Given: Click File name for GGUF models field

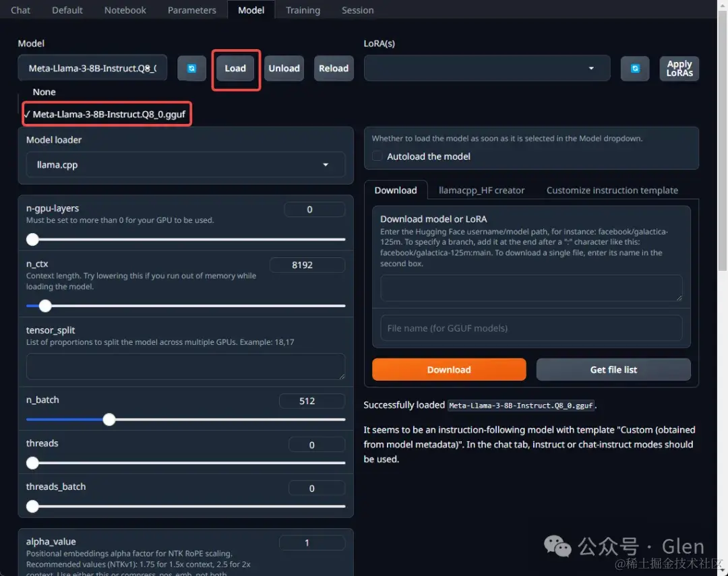Looking at the screenshot, I should point(531,328).
